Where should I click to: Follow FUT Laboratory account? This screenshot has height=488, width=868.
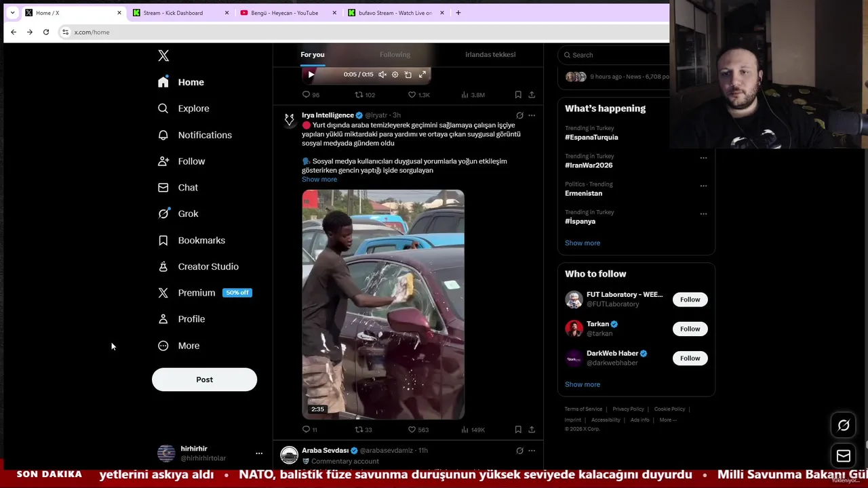pos(690,300)
